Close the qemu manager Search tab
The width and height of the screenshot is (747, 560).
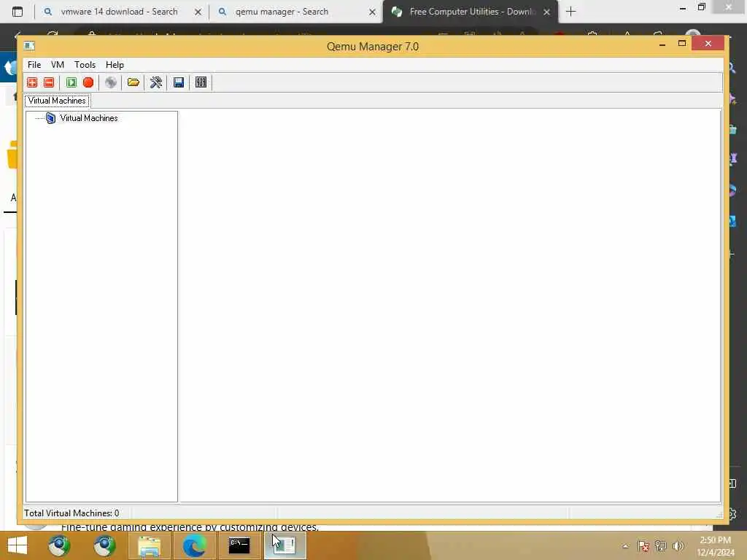tap(372, 12)
